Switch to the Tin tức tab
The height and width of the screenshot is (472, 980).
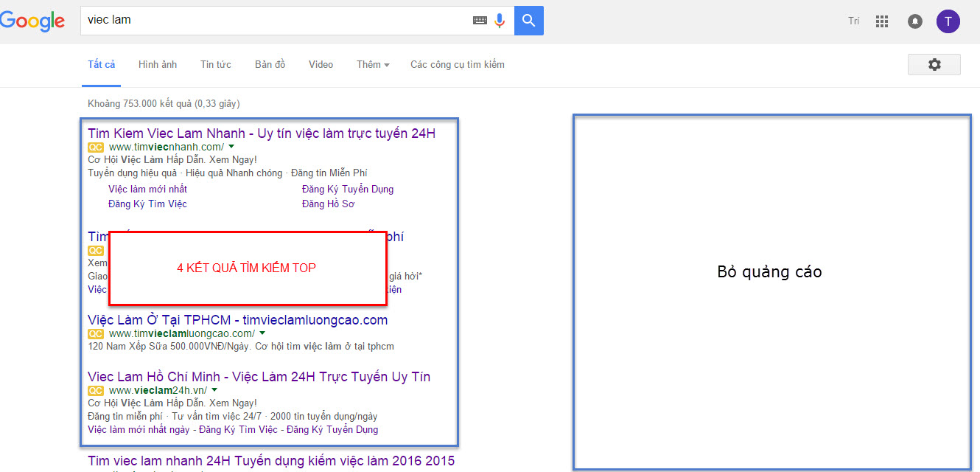tap(215, 64)
